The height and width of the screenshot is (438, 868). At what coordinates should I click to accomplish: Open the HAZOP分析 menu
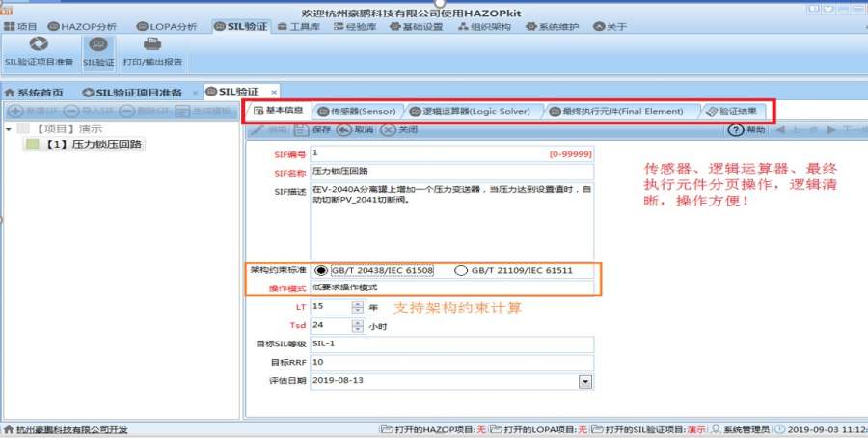(x=83, y=27)
